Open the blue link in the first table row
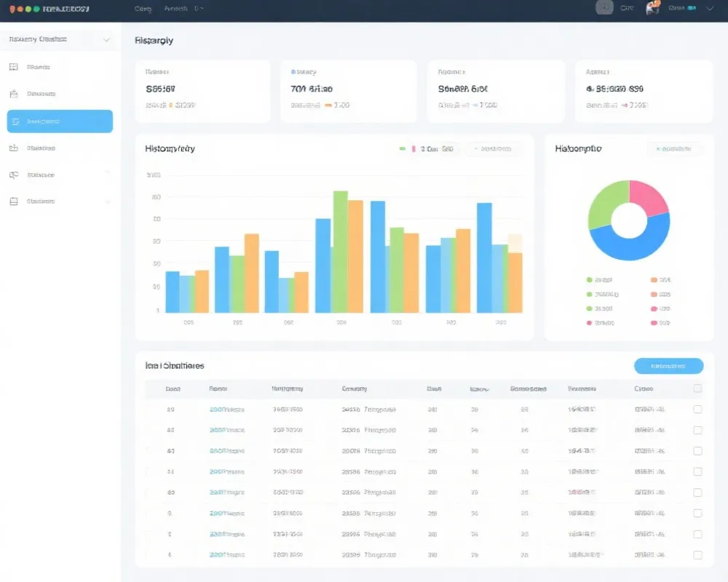Viewport: 728px width, 582px height. click(x=227, y=410)
